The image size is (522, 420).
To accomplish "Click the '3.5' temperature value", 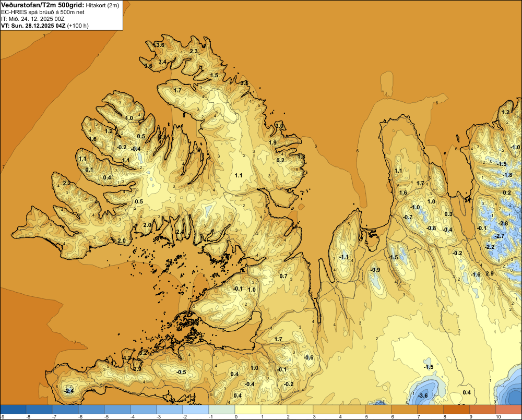I will pyautogui.click(x=244, y=83).
